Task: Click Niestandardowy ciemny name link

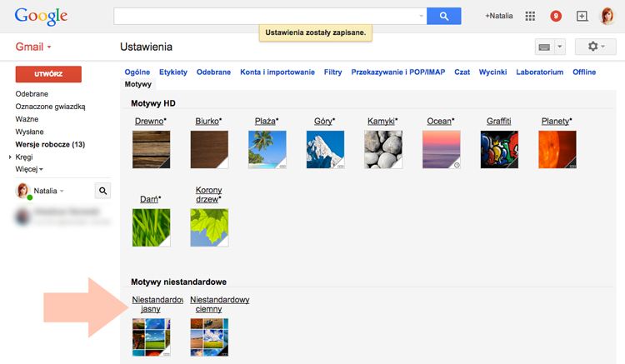Action: pos(220,304)
